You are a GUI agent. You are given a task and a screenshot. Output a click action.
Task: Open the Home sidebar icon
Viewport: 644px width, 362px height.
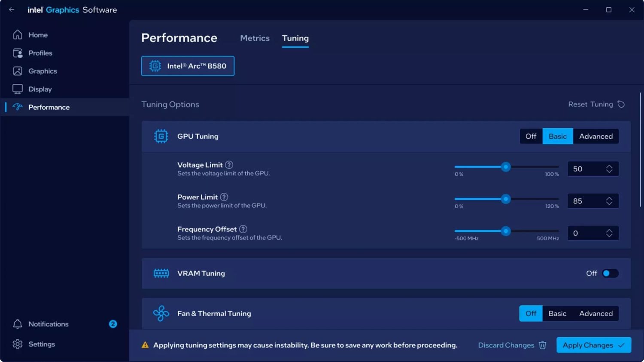(17, 35)
